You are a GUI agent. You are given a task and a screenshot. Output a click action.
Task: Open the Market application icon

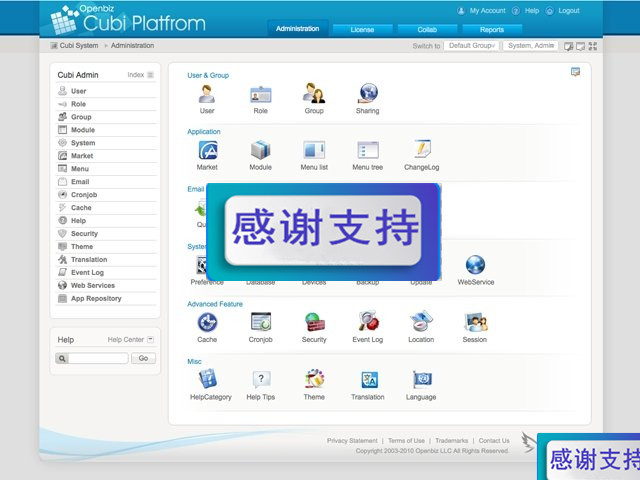pyautogui.click(x=207, y=150)
